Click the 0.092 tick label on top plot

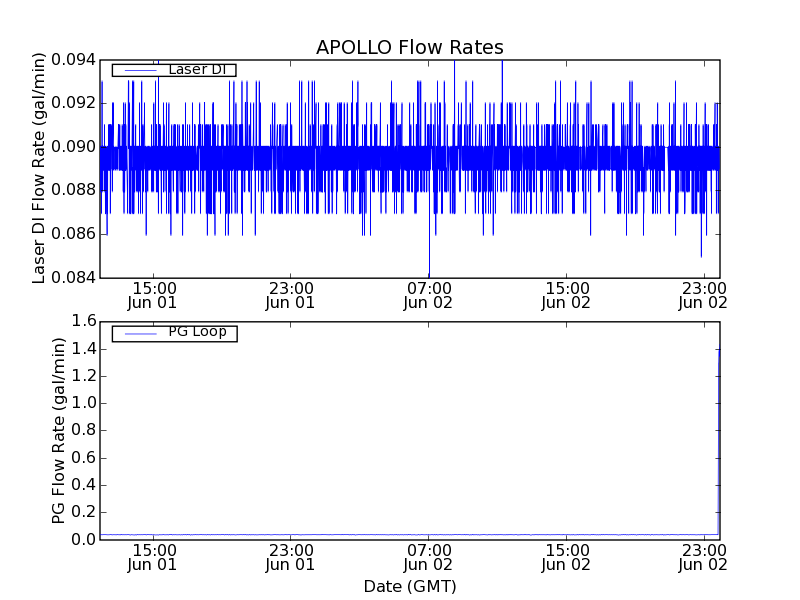pos(73,103)
